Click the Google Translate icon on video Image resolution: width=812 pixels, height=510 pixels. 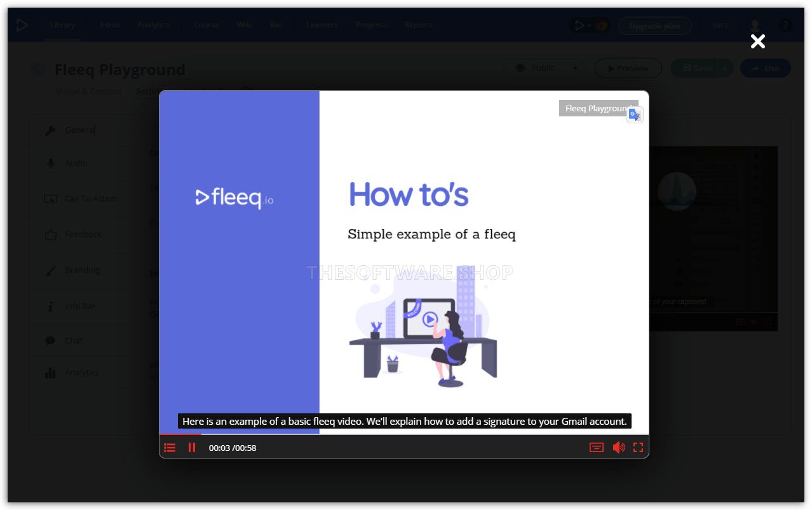pyautogui.click(x=634, y=114)
